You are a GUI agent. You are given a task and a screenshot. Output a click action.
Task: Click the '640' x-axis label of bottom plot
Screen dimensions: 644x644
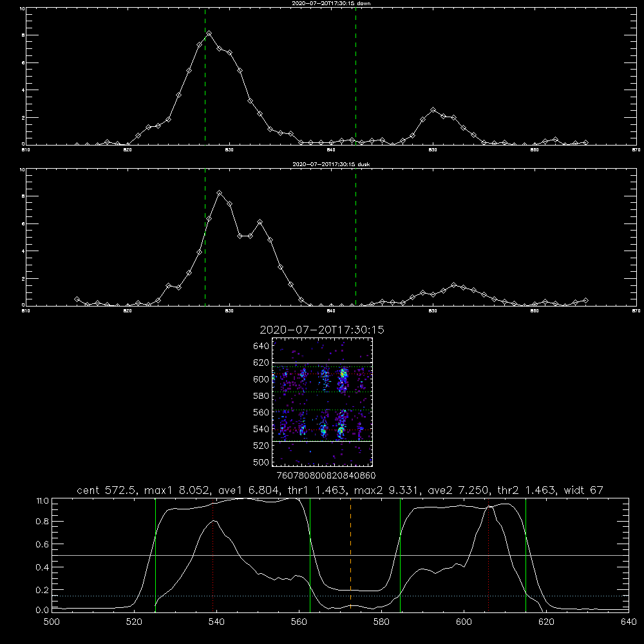click(629, 622)
